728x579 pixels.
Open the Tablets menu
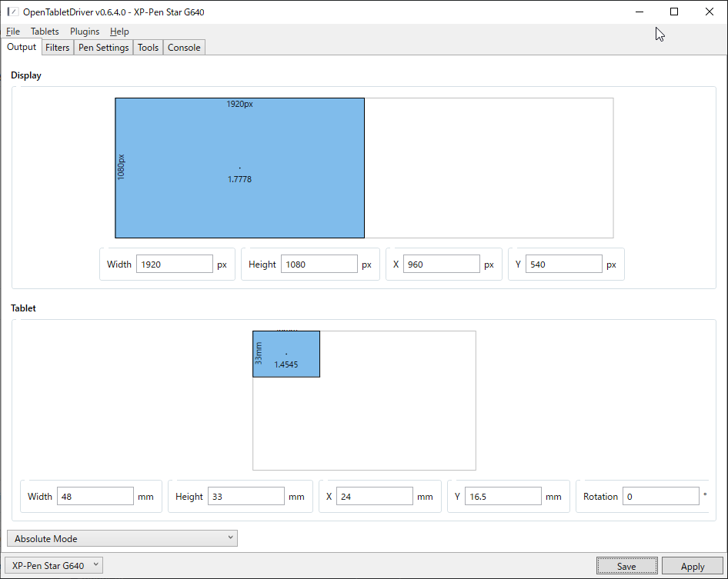[45, 32]
